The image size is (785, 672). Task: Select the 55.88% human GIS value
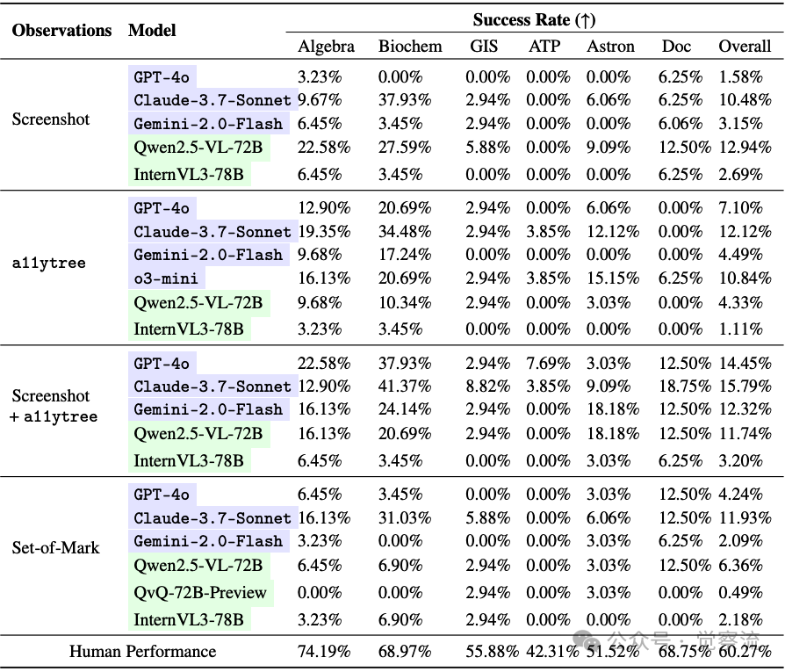click(490, 651)
